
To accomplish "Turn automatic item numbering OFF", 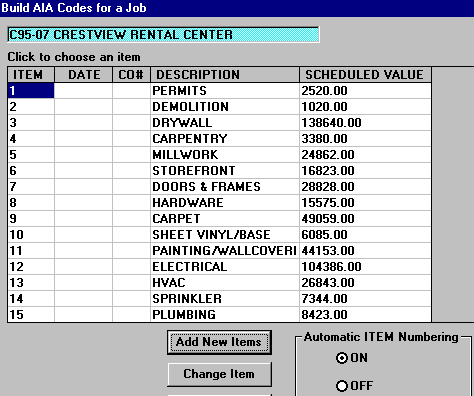I will pos(354,386).
